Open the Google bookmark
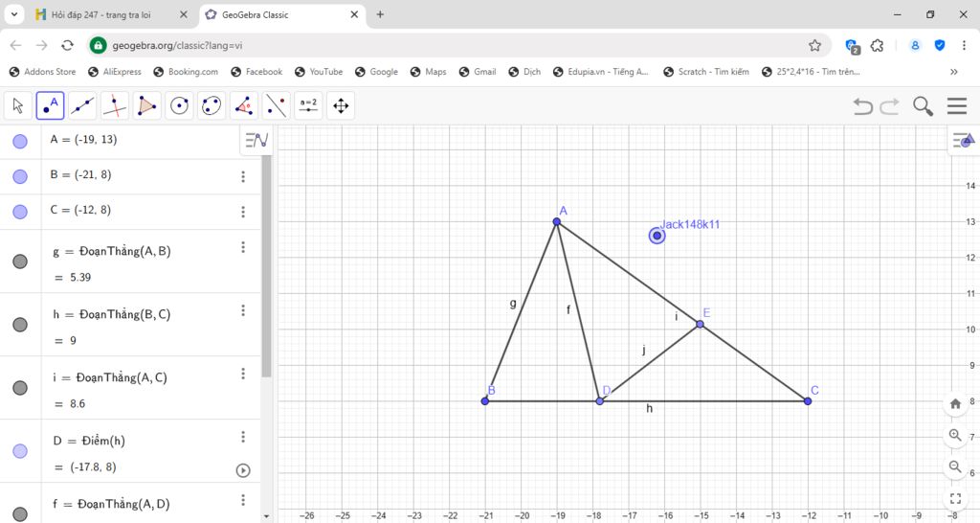Screen dimensions: 980x523 pyautogui.click(x=376, y=72)
